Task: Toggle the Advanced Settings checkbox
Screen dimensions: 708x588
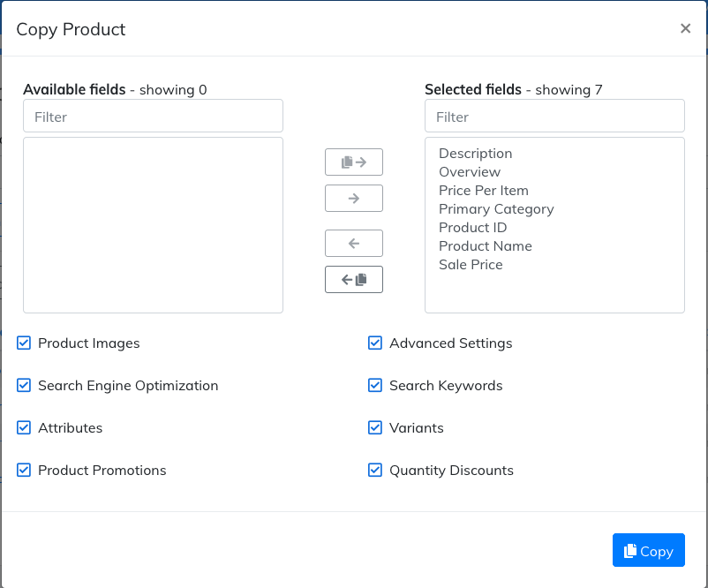Action: point(375,343)
